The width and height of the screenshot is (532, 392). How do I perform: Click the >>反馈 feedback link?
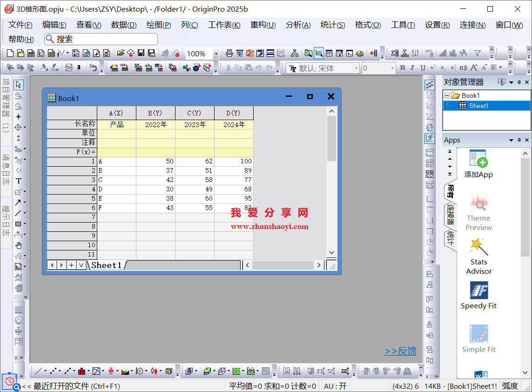click(x=400, y=351)
